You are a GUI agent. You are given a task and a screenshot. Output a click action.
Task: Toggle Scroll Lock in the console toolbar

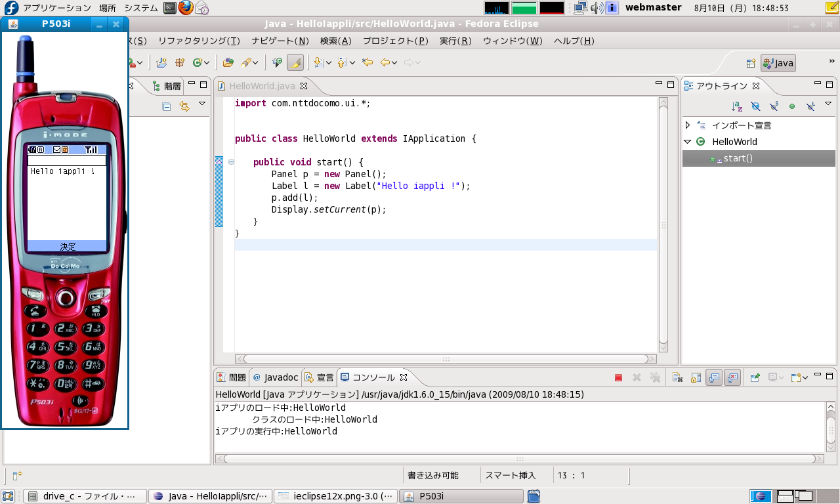point(696,377)
